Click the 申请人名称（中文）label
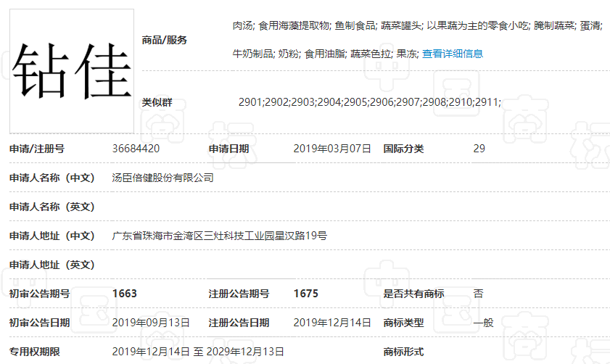Viewport: 610px width, 364px height. point(52,178)
